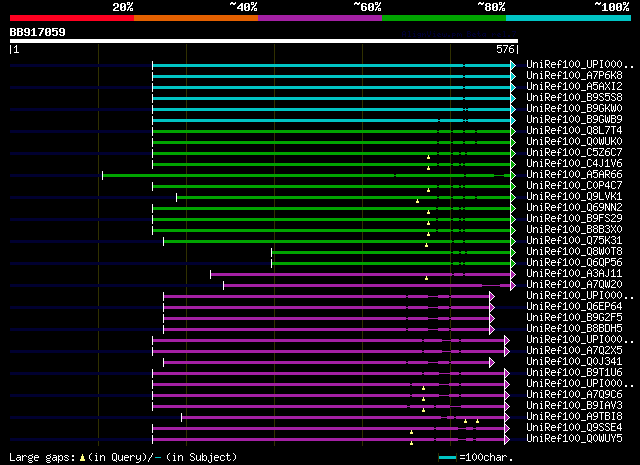The width and height of the screenshot is (640, 465).
Task: Click the white start tick of A5AR66 alignment
Action: coord(102,176)
